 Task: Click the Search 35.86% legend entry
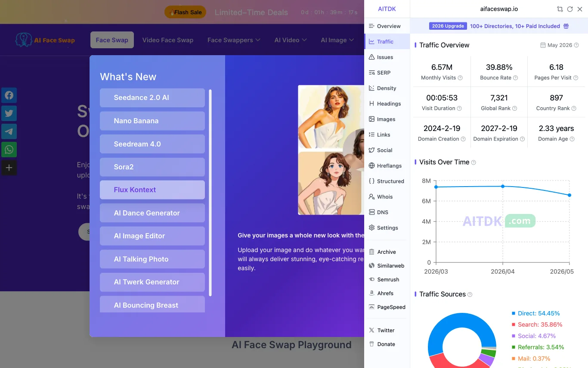537,324
